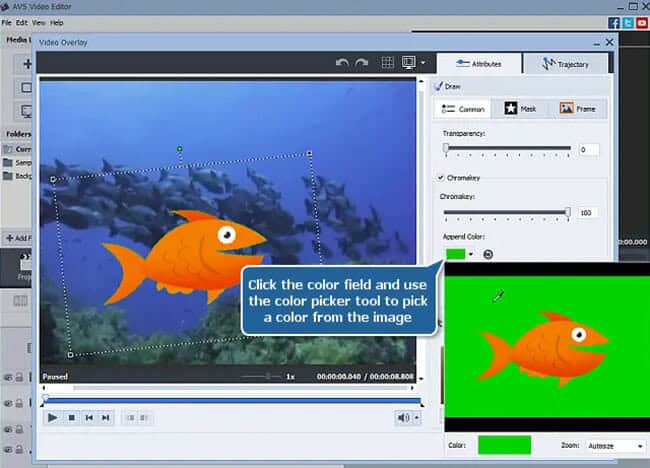Open the Edit menu
Image resolution: width=650 pixels, height=468 pixels.
(x=22, y=22)
